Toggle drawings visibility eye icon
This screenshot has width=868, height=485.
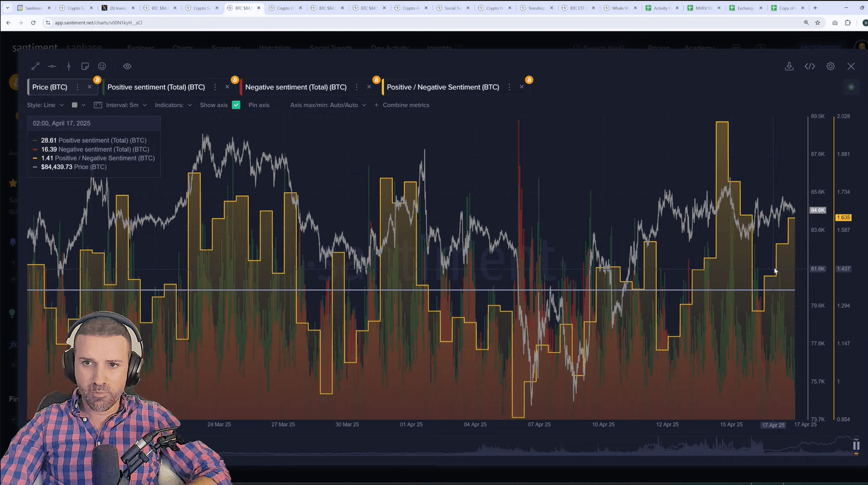127,66
